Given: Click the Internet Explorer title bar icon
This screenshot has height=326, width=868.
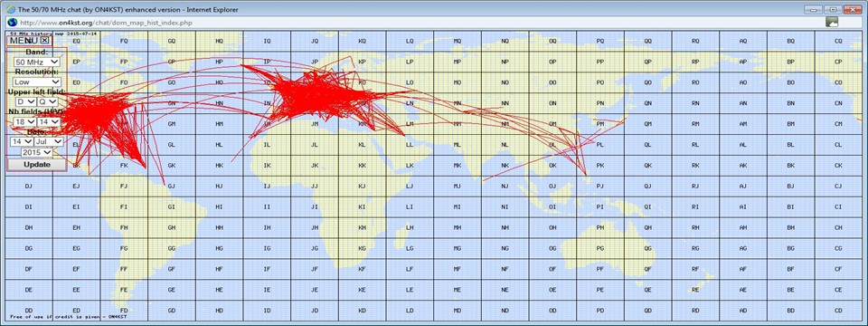Looking at the screenshot, I should pos(10,9).
